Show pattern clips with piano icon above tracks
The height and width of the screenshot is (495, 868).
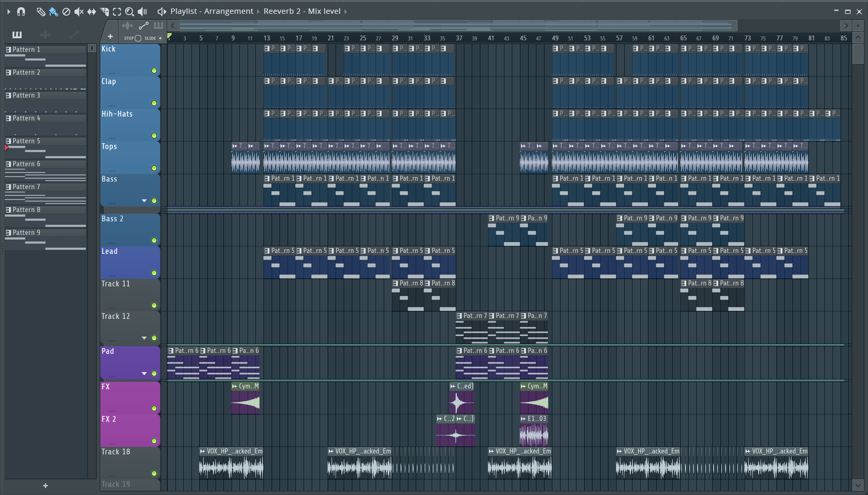[x=158, y=26]
